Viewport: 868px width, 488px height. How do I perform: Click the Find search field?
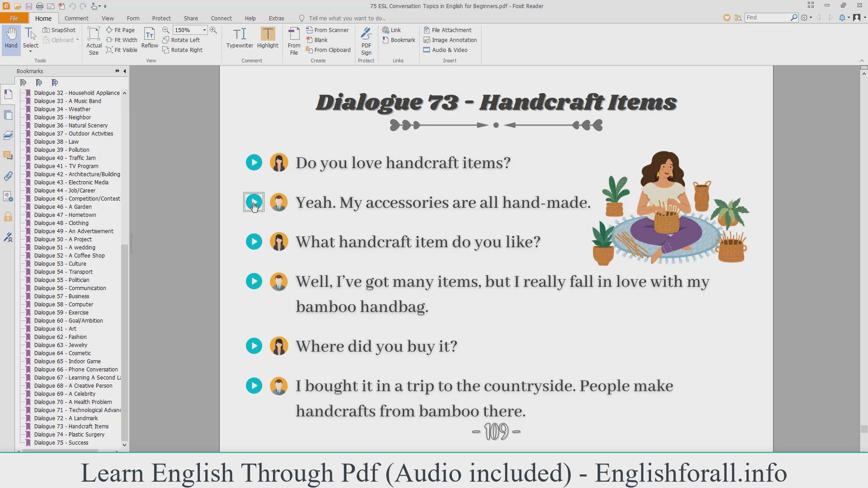[x=767, y=17]
